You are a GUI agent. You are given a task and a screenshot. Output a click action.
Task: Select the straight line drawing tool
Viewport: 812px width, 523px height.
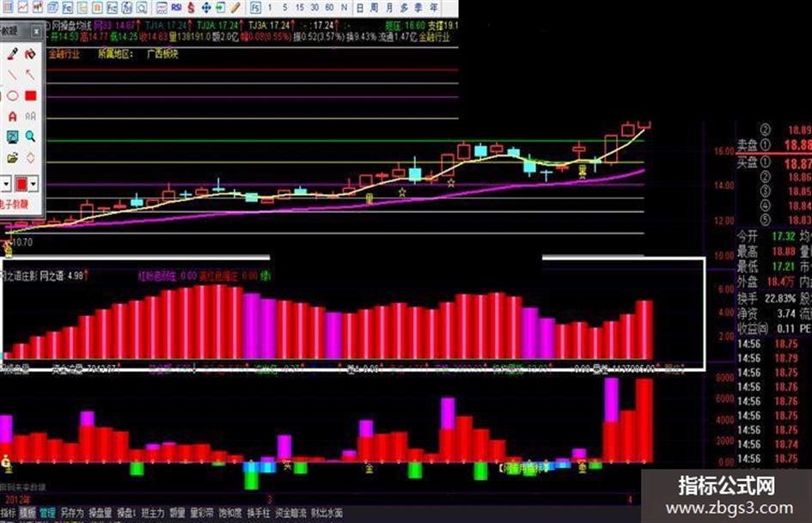pyautogui.click(x=12, y=75)
